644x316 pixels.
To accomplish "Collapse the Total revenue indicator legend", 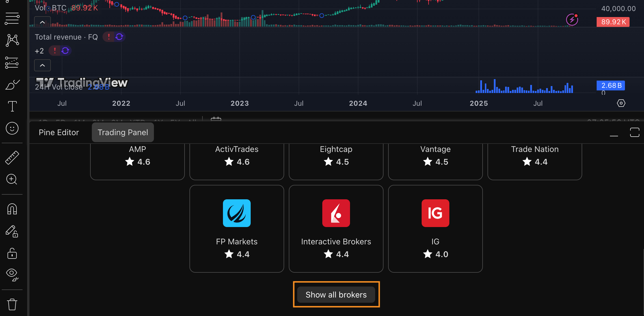I will coord(42,65).
